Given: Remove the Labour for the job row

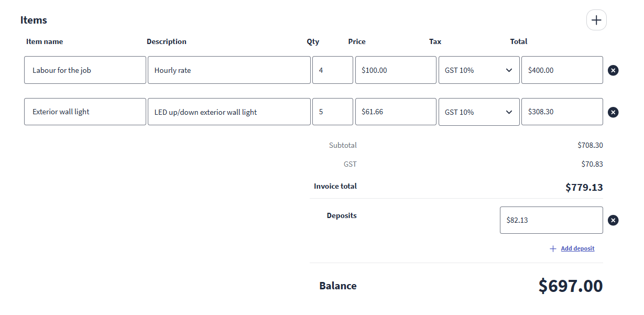Looking at the screenshot, I should 613,70.
